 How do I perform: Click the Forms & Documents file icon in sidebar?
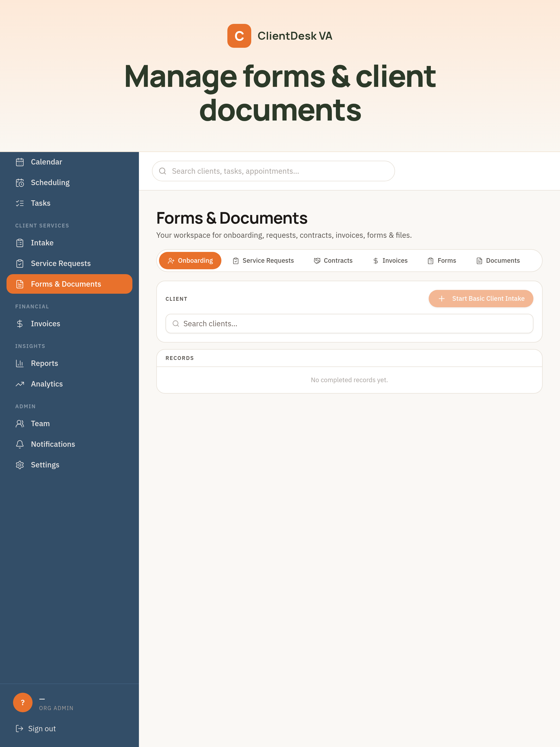(x=20, y=284)
